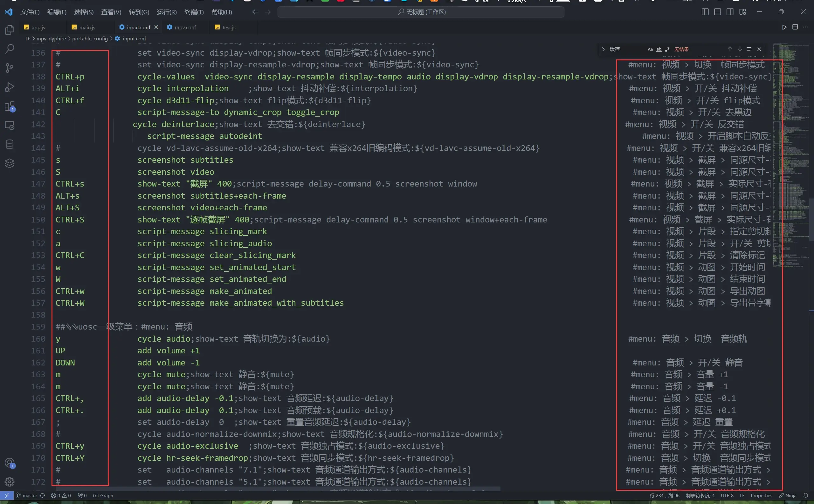Click the Run file play icon
The height and width of the screenshot is (504, 814).
(784, 27)
